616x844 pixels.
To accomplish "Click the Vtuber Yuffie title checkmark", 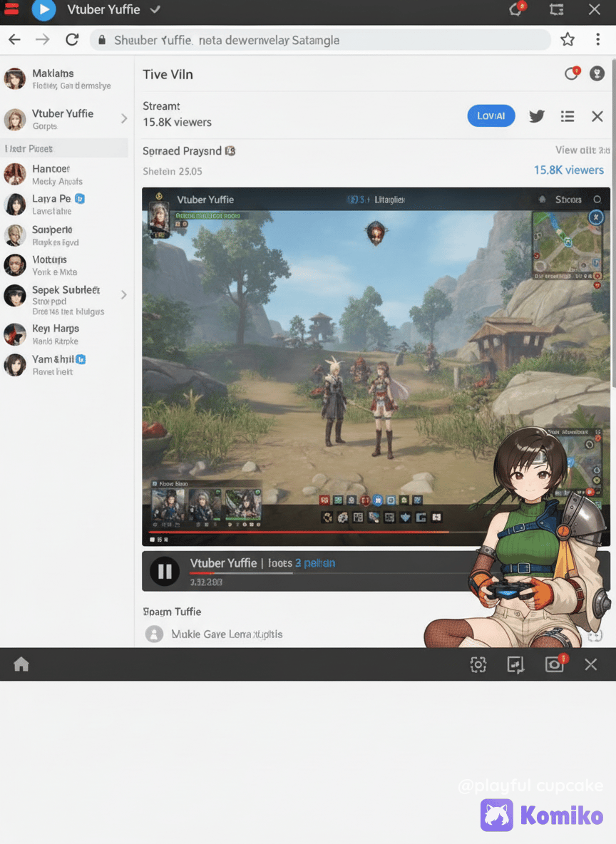I will 155,9.
